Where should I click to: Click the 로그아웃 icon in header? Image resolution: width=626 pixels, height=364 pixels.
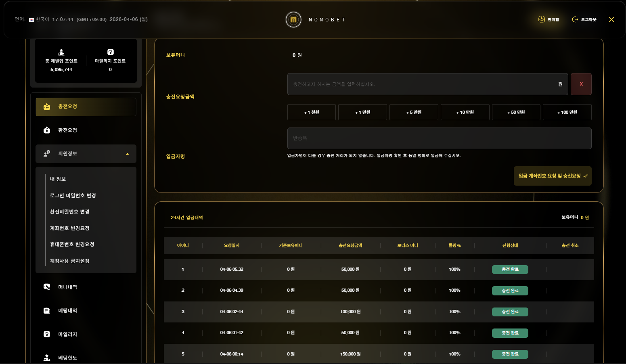click(x=575, y=19)
